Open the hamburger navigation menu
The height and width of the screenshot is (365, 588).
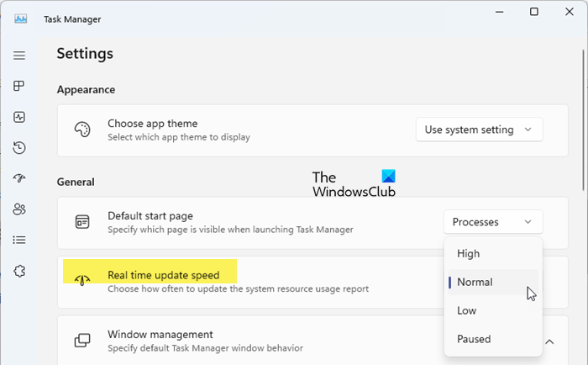point(19,56)
